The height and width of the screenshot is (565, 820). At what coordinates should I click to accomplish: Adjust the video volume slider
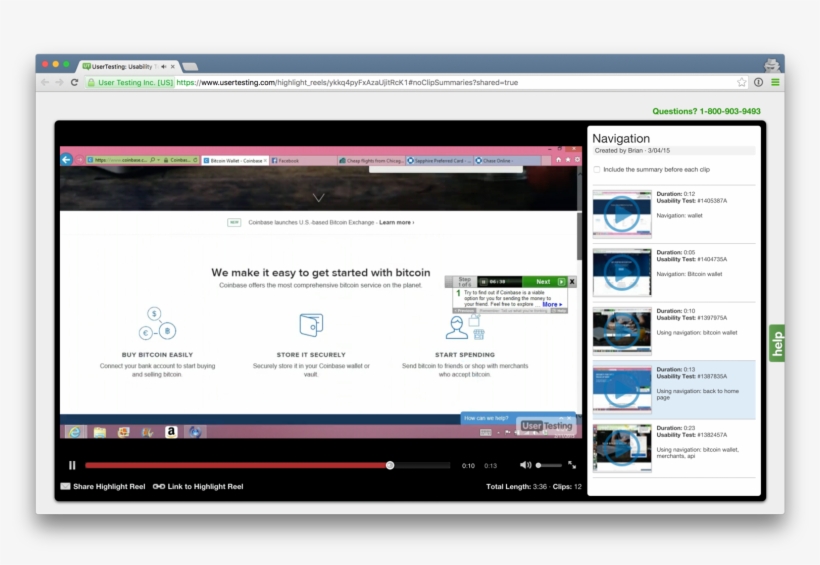click(549, 465)
